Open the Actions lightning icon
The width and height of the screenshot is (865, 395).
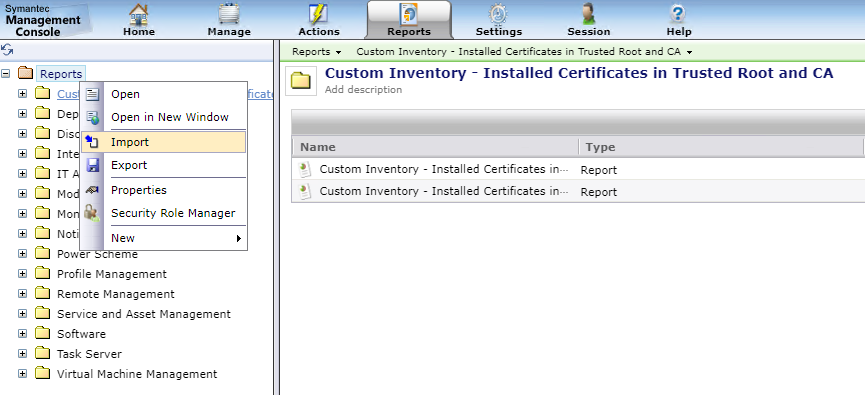tap(318, 13)
